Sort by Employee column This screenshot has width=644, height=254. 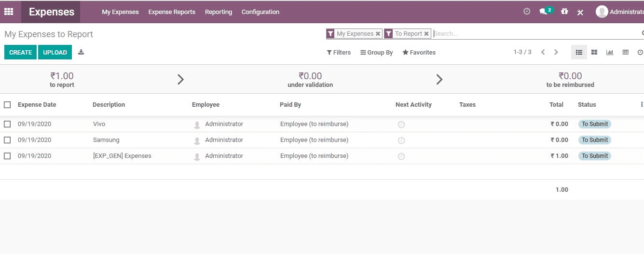click(x=206, y=105)
